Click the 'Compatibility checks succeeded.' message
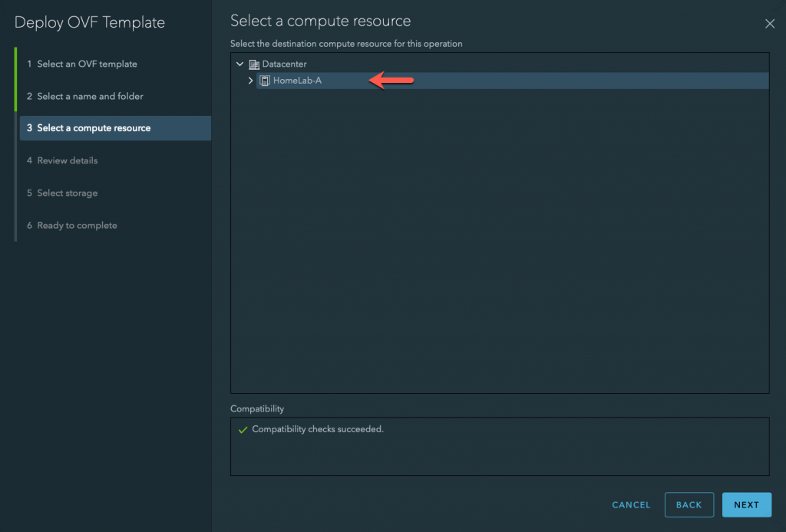This screenshot has height=532, width=786. [x=318, y=429]
